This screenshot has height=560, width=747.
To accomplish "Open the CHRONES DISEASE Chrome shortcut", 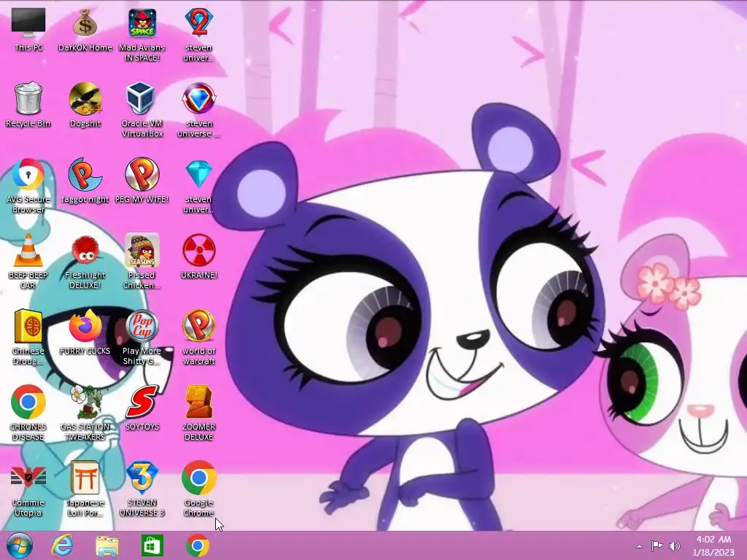I will tap(28, 413).
